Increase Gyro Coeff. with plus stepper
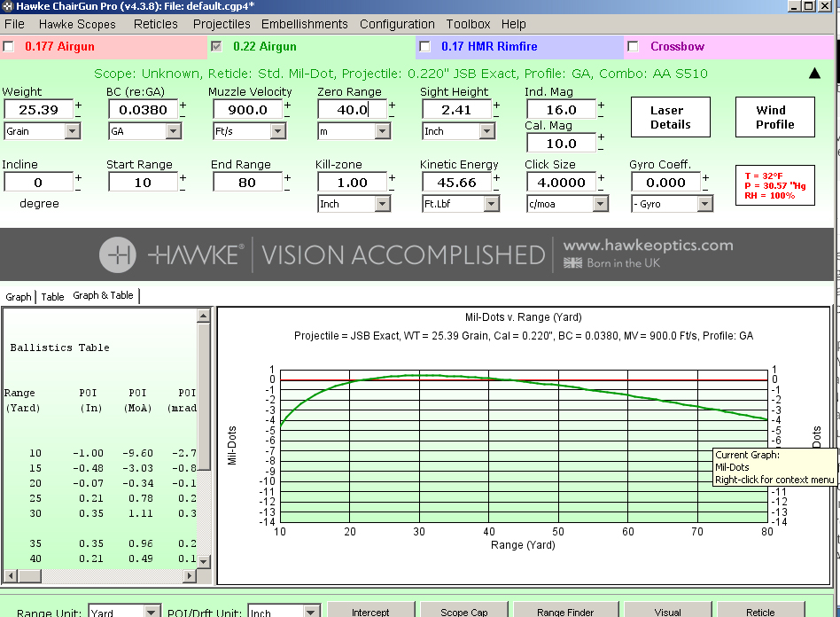 click(x=705, y=177)
